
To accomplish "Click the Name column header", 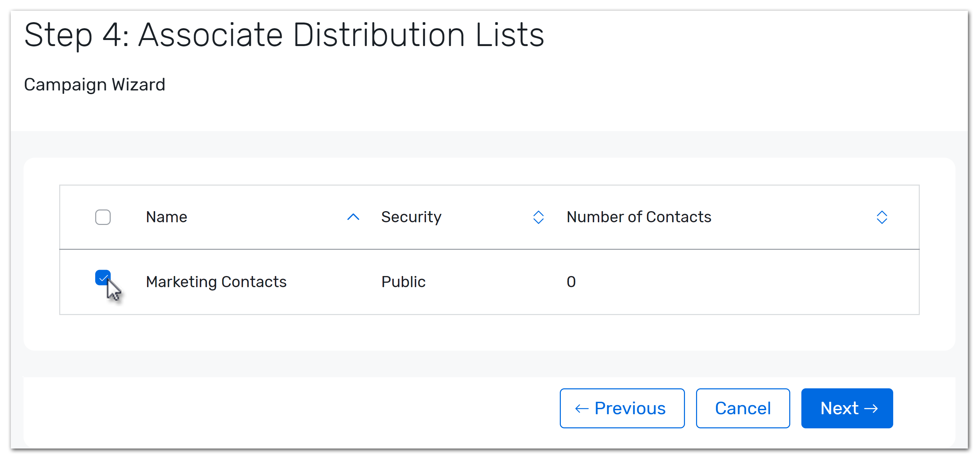I will [x=166, y=217].
